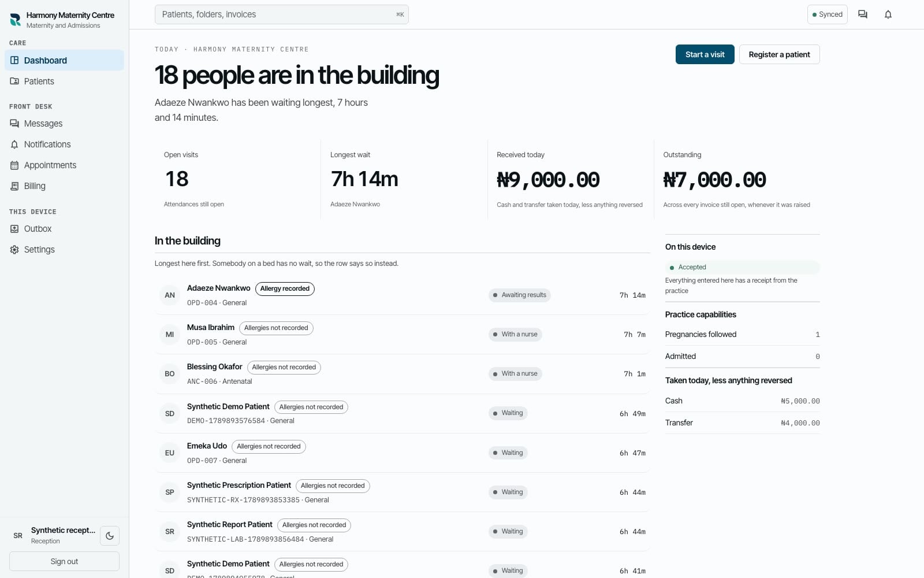
Task: Click the Harmony Maternity Centre logo icon
Action: coord(16,20)
